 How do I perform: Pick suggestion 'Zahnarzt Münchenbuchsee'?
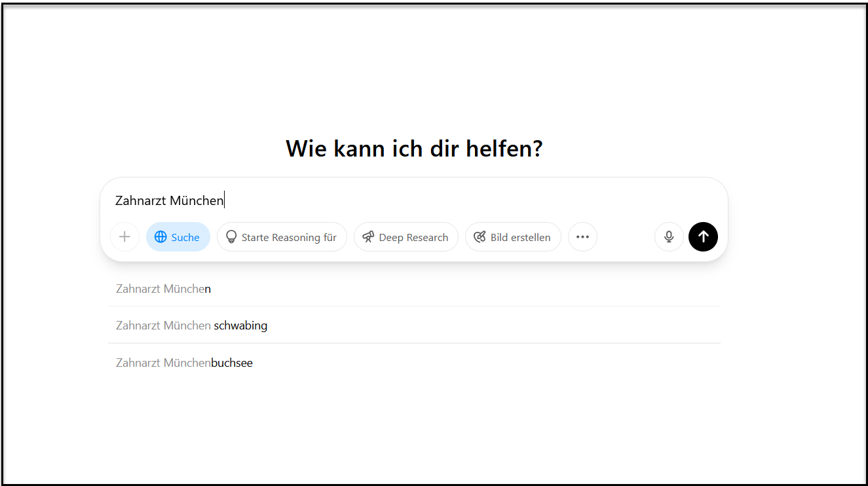tap(184, 362)
